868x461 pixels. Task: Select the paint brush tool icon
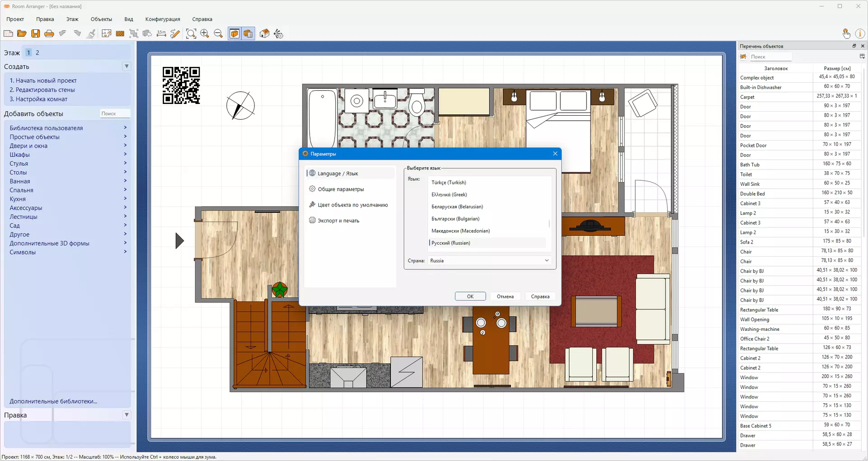tap(91, 33)
